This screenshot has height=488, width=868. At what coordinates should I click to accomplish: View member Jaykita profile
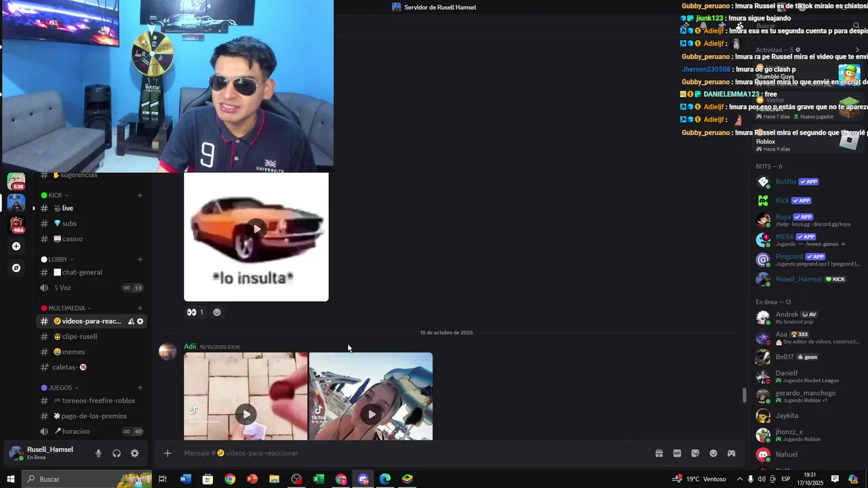click(x=807, y=415)
